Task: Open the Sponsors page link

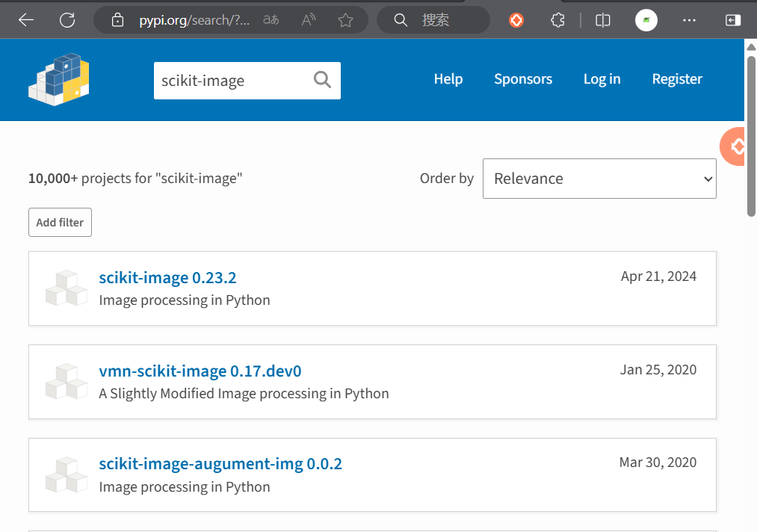Action: click(523, 79)
